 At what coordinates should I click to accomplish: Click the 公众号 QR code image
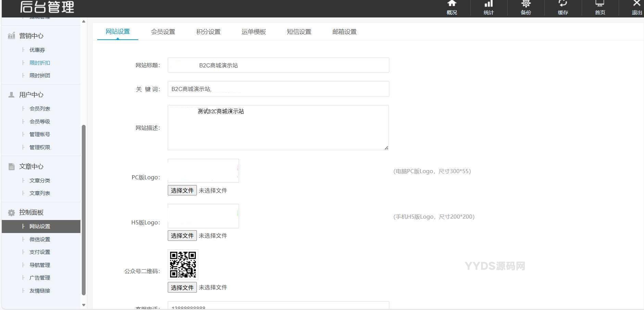[x=182, y=264]
